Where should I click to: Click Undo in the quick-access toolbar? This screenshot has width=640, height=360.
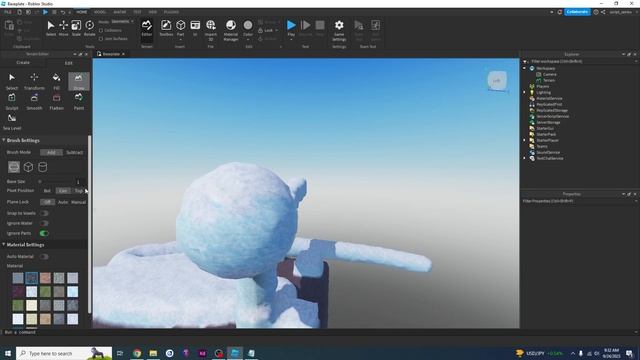coord(63,12)
